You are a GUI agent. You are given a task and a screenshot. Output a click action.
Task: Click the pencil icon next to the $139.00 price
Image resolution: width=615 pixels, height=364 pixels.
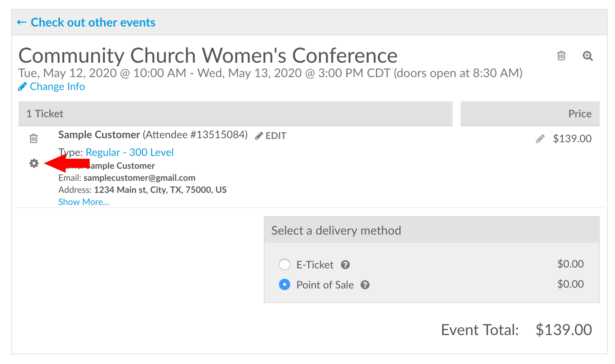point(540,138)
